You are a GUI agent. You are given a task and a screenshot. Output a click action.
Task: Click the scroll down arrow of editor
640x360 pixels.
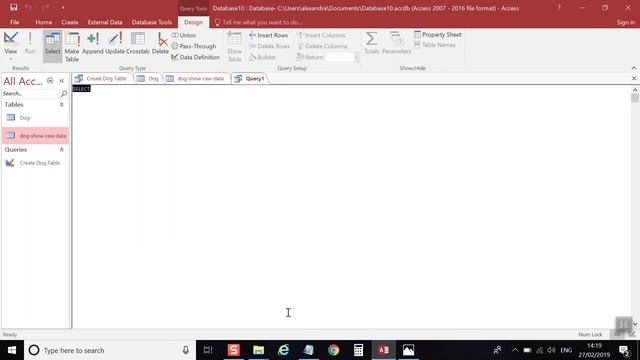[x=635, y=324]
